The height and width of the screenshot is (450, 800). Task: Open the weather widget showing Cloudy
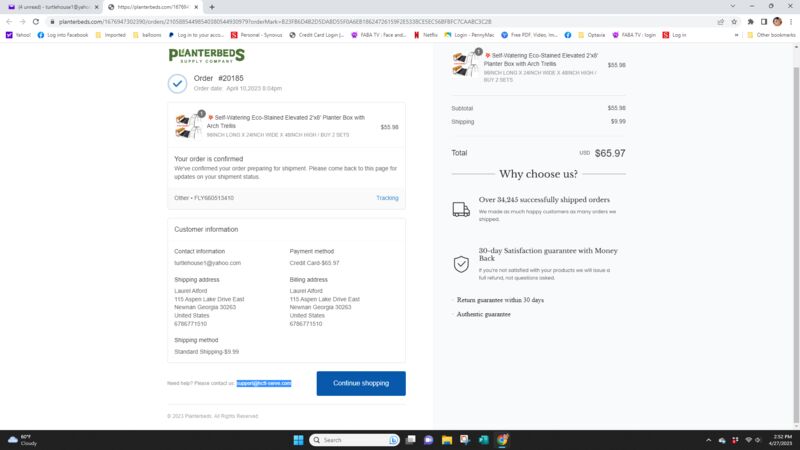click(23, 440)
